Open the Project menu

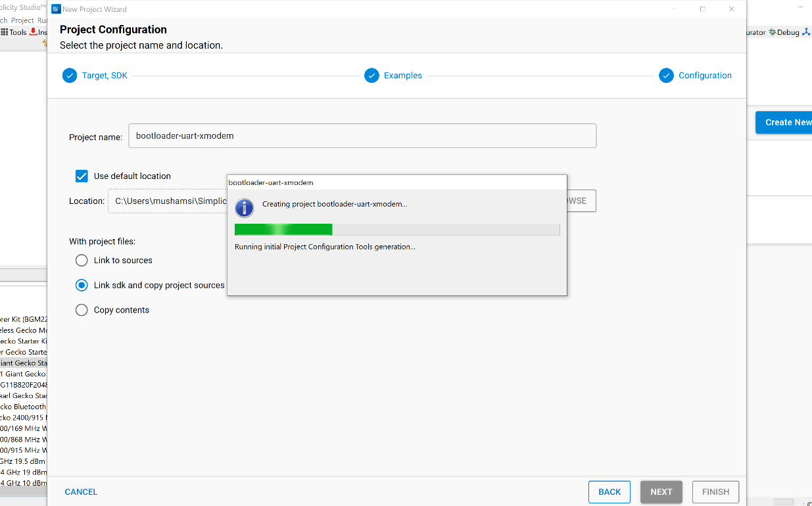tap(22, 20)
